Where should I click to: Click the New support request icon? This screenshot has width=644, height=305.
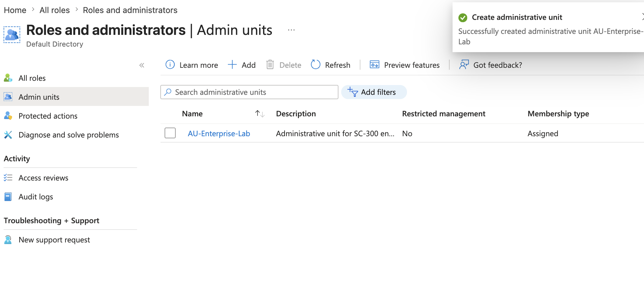click(8, 240)
